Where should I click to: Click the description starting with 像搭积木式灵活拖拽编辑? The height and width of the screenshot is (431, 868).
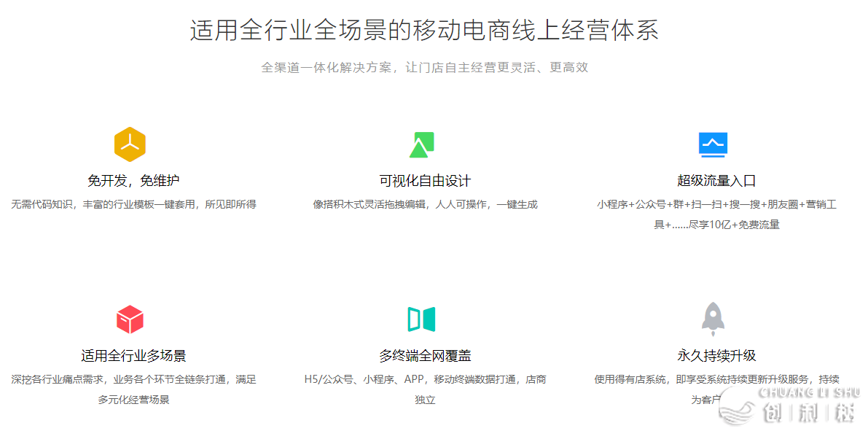(425, 204)
